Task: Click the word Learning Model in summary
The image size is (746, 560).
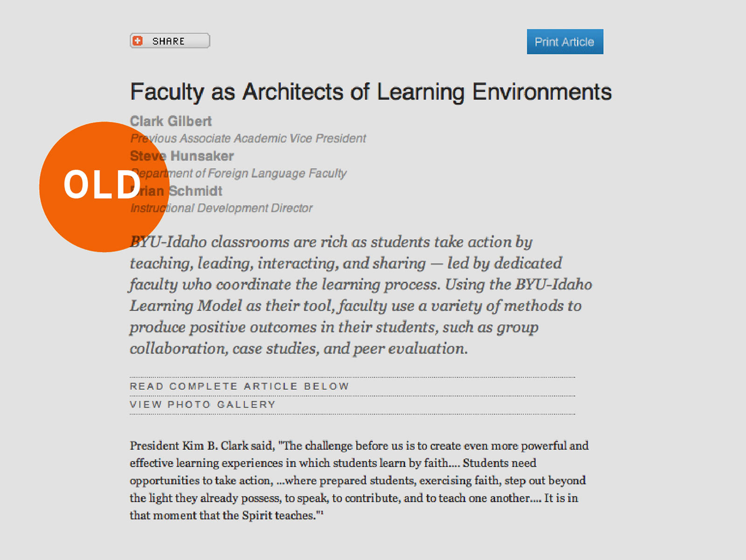Action: tap(186, 306)
